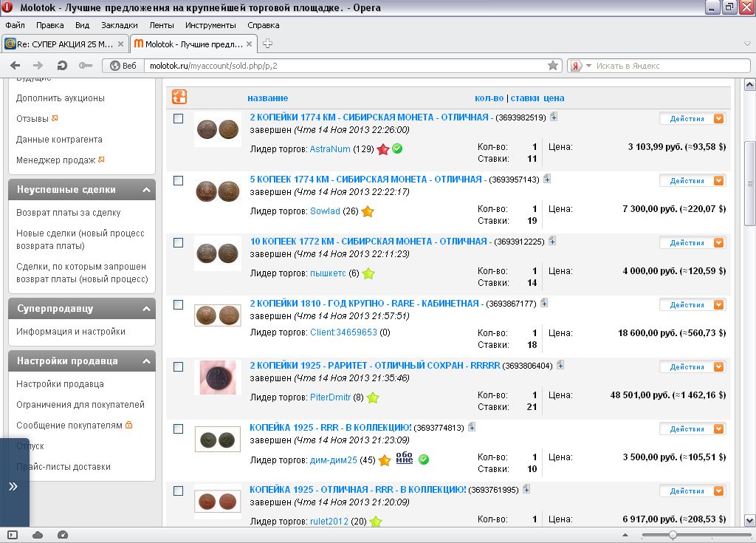
Task: Open the Инструменты menu
Action: 210,25
